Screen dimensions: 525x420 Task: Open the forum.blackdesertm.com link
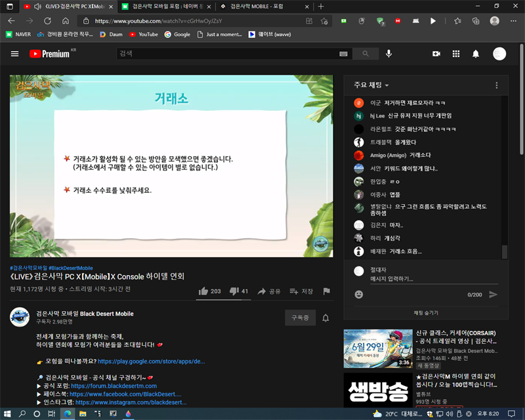(x=114, y=386)
